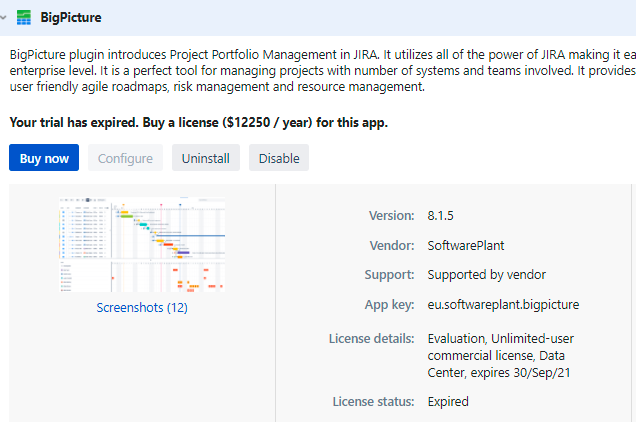Open the Gantt chart screenshot thumbnail
This screenshot has height=422, width=636.
pos(142,244)
